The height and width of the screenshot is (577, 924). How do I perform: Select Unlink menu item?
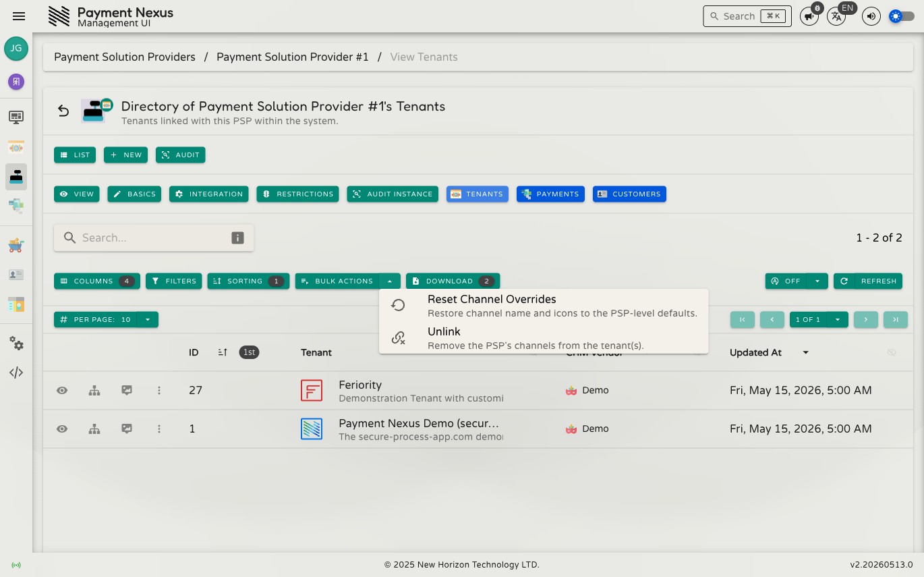(544, 338)
